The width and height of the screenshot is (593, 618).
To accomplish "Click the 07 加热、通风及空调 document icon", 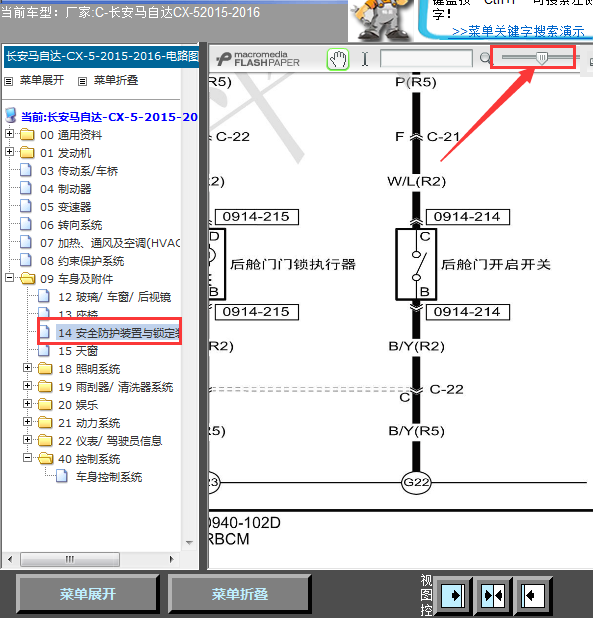I will tap(26, 242).
